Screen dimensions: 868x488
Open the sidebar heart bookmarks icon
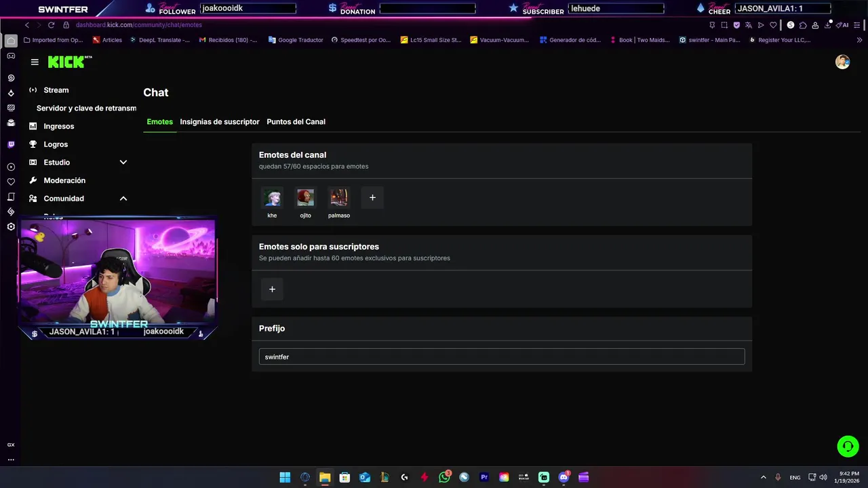pos(11,182)
